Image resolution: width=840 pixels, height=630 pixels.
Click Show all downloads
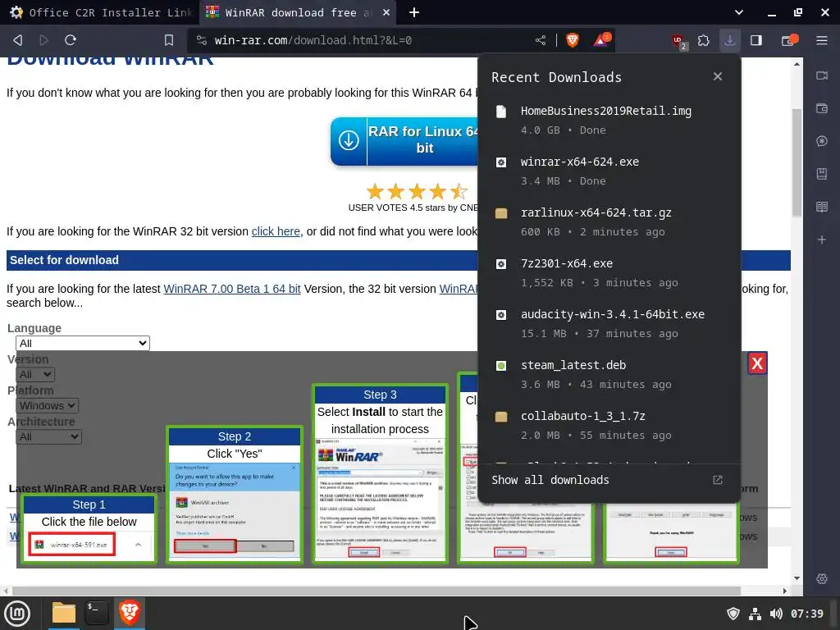click(x=609, y=480)
